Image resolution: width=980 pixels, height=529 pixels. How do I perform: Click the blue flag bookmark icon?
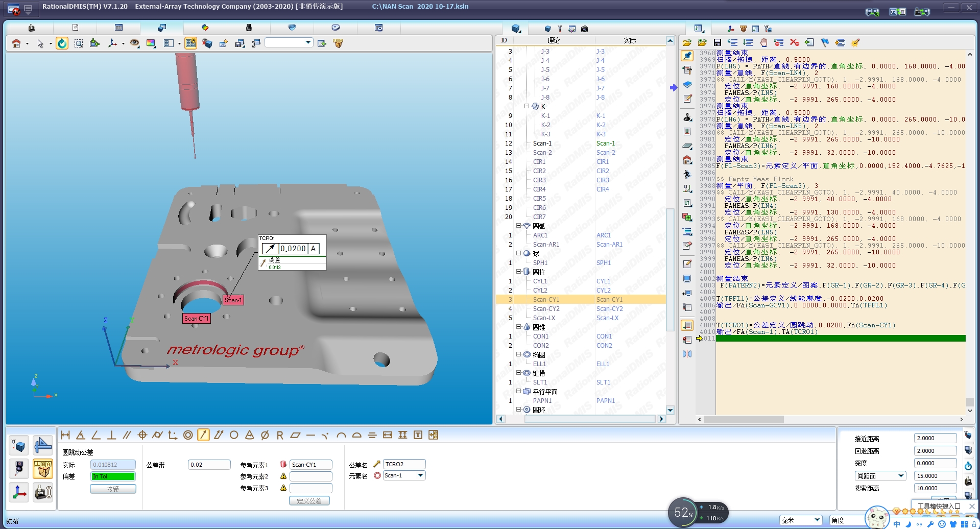[825, 42]
